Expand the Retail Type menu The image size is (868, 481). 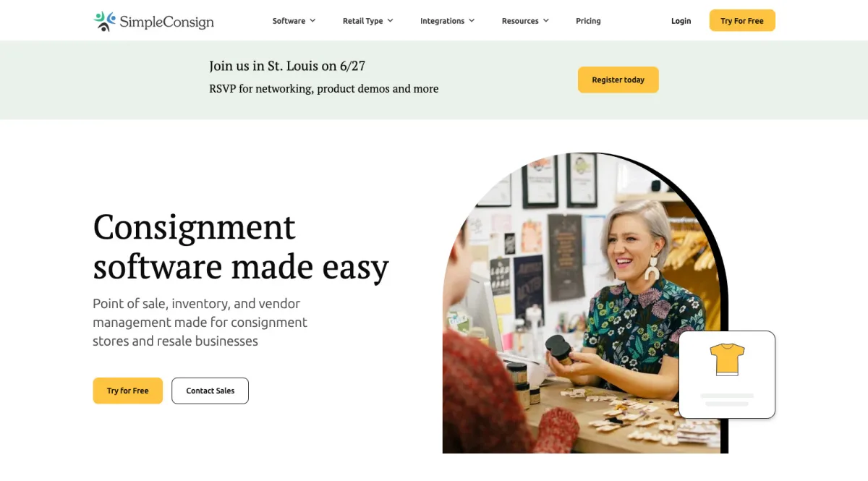[368, 21]
